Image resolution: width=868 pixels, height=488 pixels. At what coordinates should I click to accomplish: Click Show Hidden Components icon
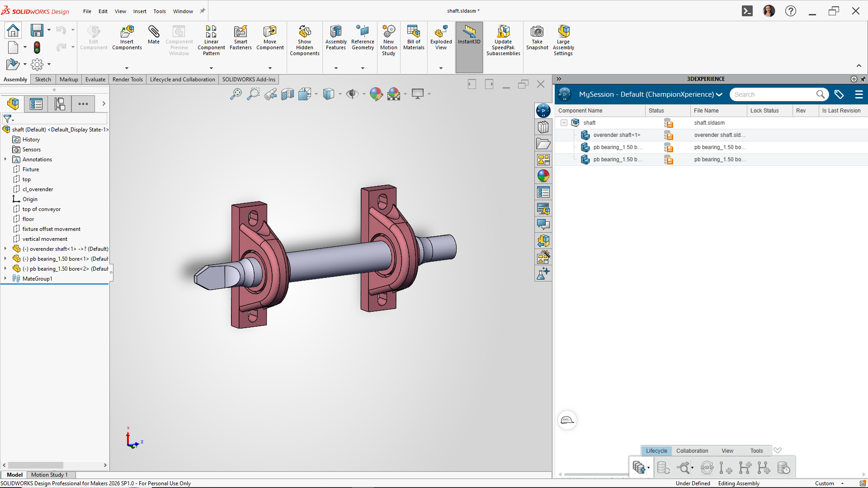point(304,32)
